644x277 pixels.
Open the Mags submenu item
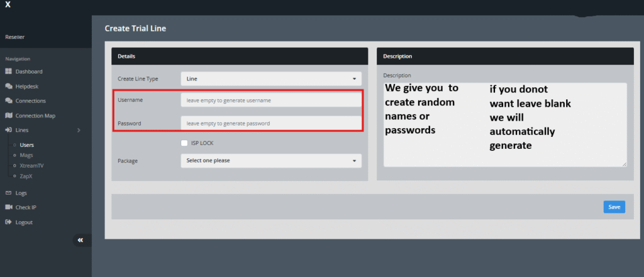[x=26, y=155]
